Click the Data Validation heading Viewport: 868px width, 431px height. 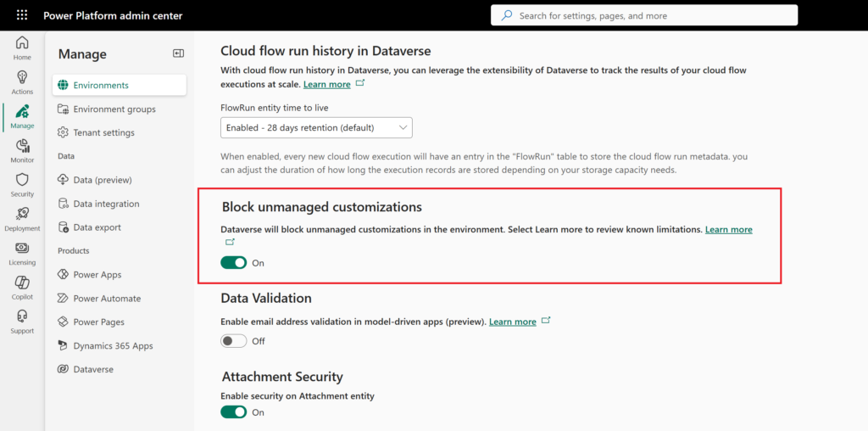coord(265,298)
